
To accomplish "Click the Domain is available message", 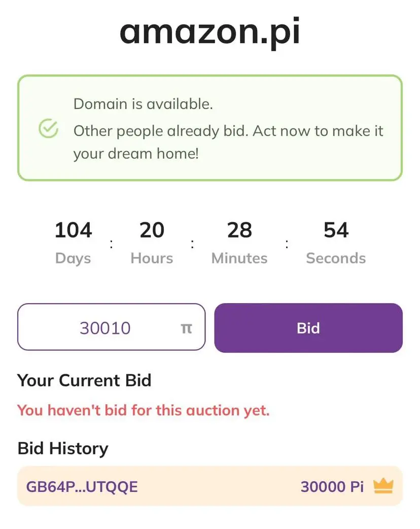I will 143,104.
